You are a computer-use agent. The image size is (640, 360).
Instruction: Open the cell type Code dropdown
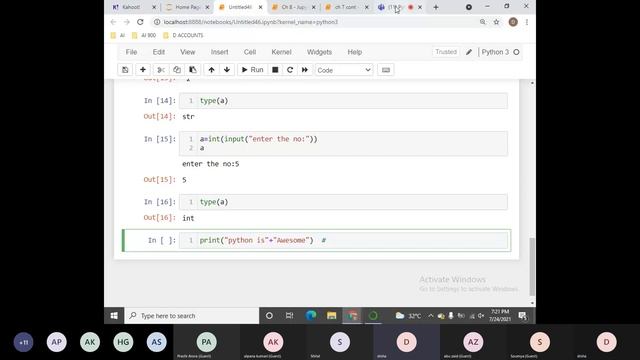344,70
